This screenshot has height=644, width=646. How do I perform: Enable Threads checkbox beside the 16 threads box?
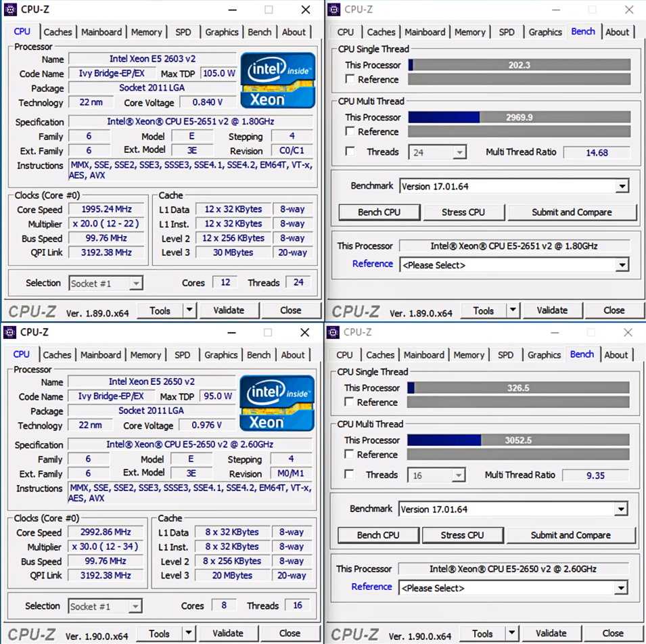pyautogui.click(x=349, y=474)
